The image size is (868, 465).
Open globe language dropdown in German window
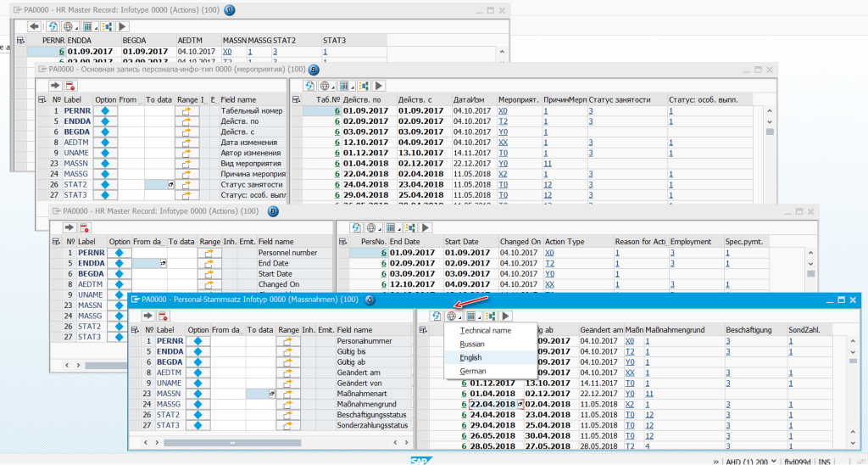click(x=453, y=316)
